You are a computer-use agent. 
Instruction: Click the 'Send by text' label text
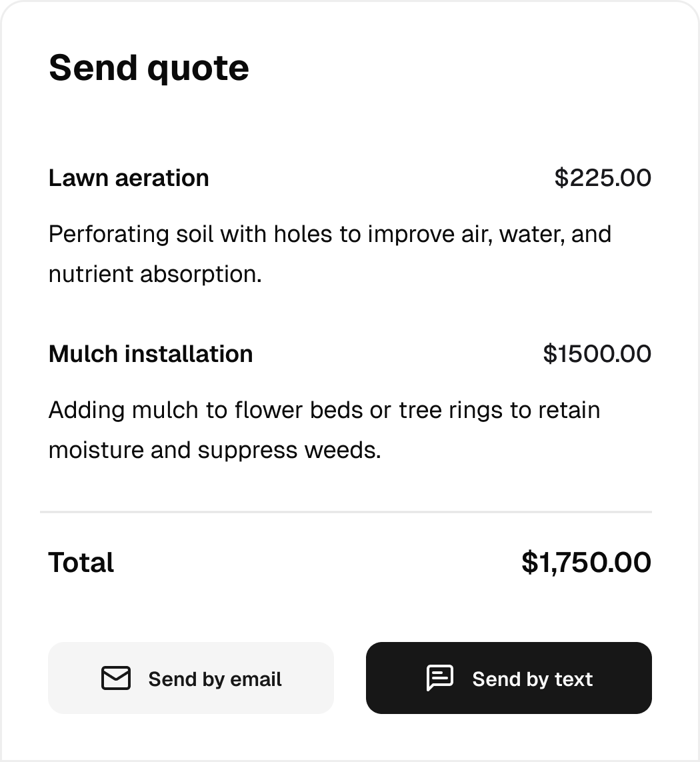coord(532,679)
